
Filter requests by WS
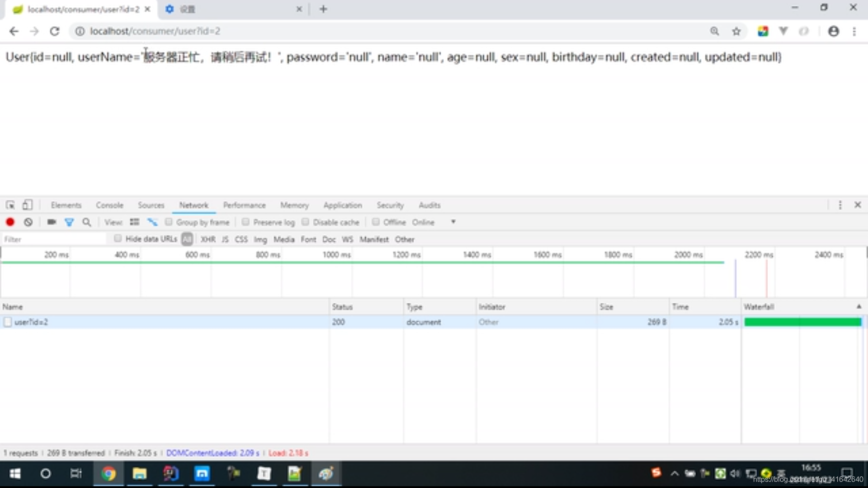click(x=347, y=239)
